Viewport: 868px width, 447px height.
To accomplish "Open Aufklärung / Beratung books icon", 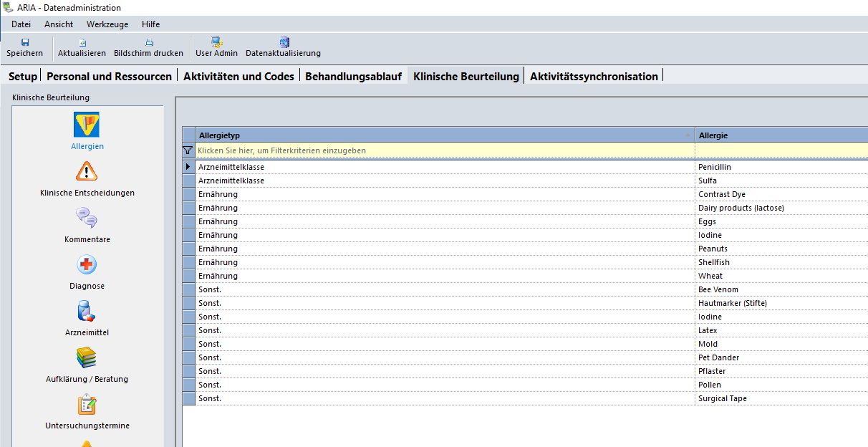I will (87, 357).
